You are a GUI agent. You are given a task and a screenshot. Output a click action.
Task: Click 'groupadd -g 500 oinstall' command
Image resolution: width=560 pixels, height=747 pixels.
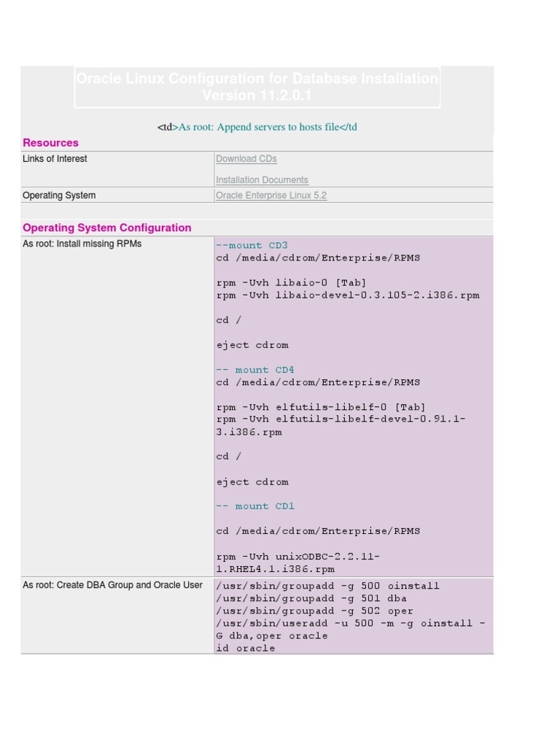point(327,586)
